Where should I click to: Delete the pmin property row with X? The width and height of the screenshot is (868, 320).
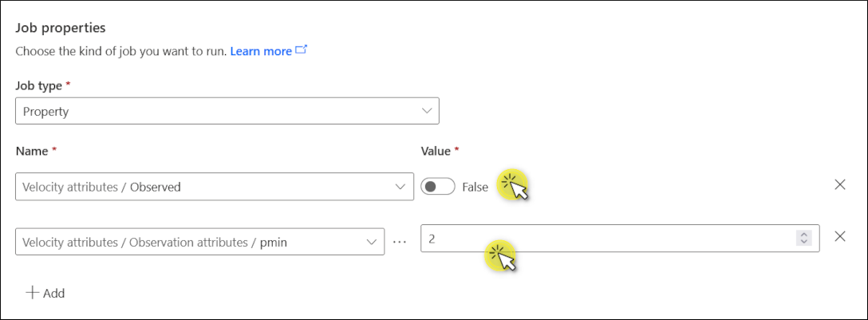tap(840, 236)
